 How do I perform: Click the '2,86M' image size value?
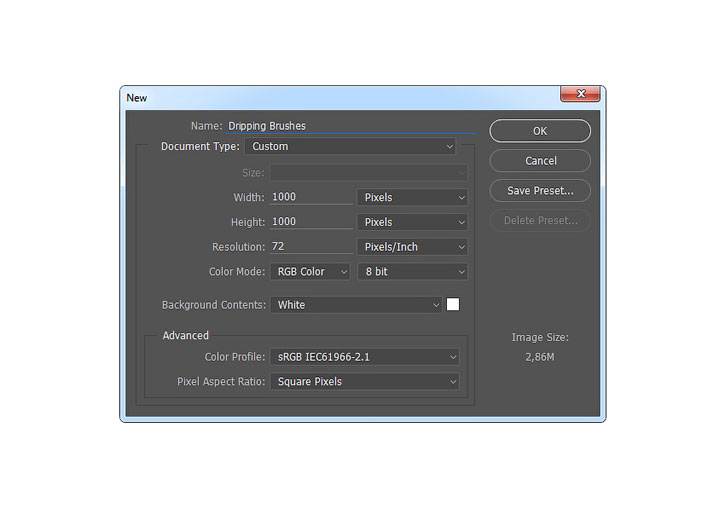(540, 357)
